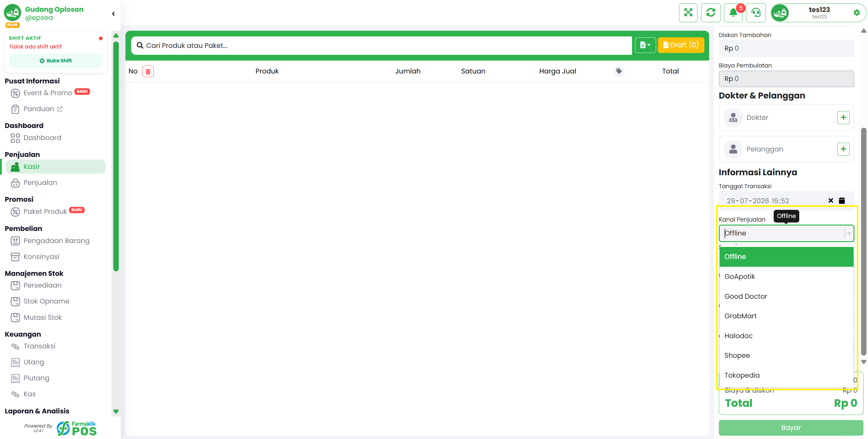
Task: Open the customer support headset icon
Action: pyautogui.click(x=756, y=13)
